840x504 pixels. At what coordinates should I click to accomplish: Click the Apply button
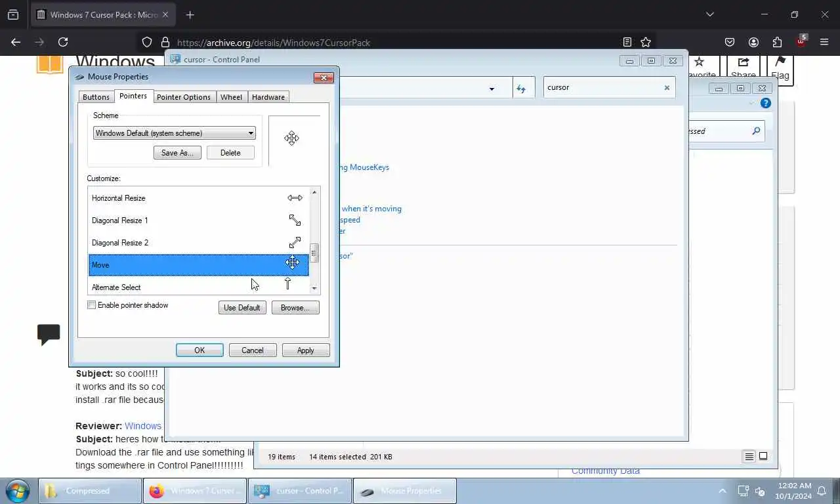point(306,350)
